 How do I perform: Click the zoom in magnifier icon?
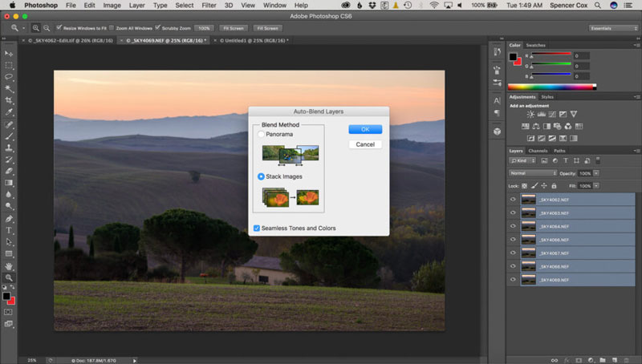tap(37, 28)
